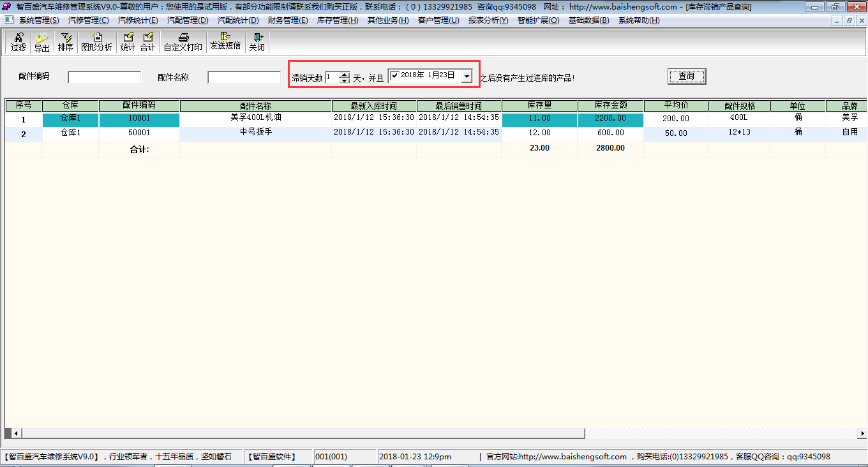Click the 查询 query button
Screen dimensions: 868x467
coord(687,77)
